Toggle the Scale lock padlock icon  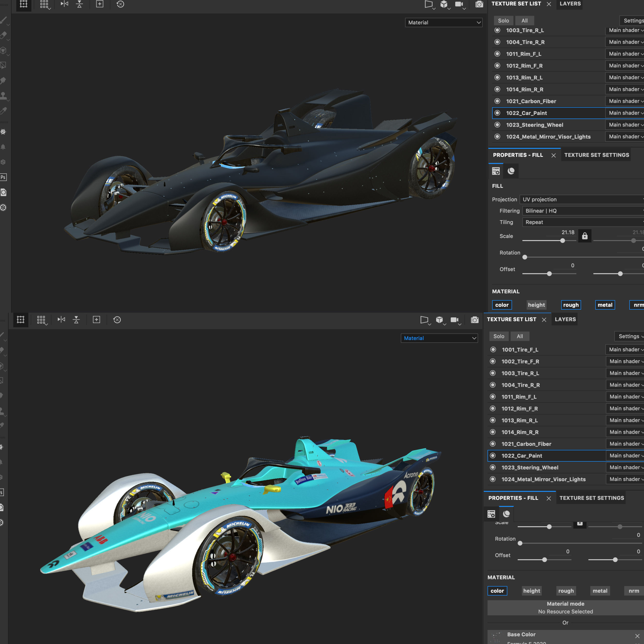pos(585,236)
